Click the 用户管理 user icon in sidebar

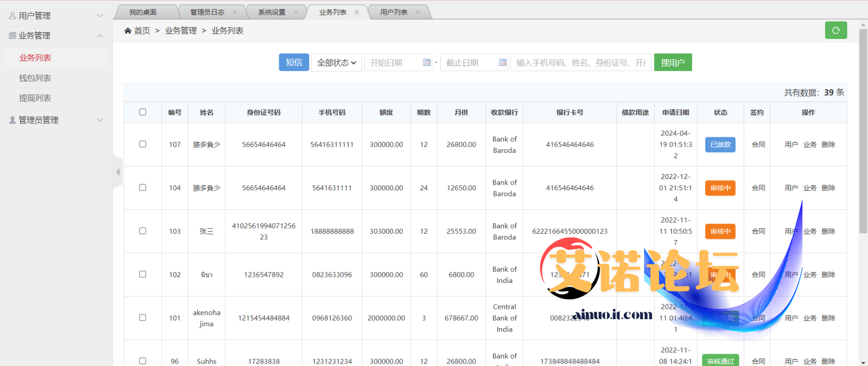coord(12,16)
